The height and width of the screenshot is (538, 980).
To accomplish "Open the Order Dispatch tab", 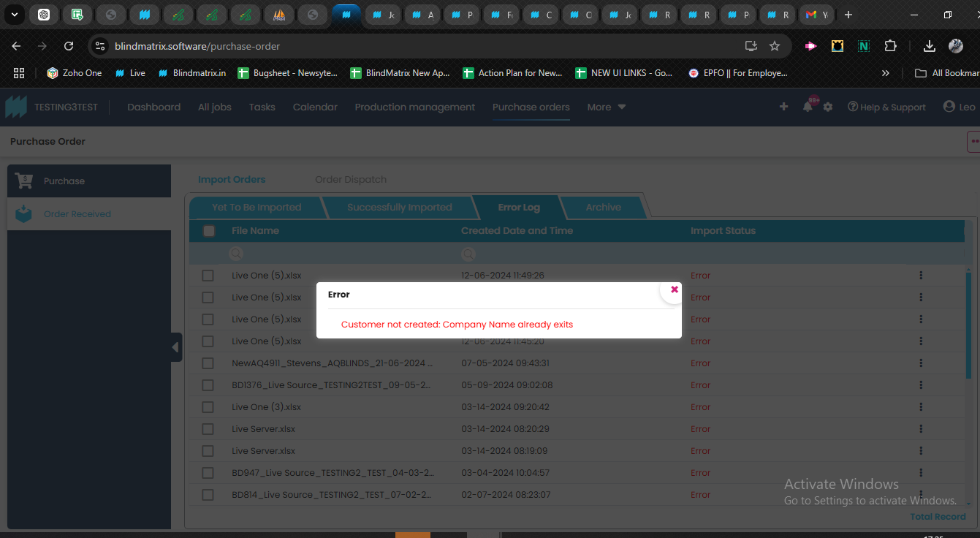I will pyautogui.click(x=351, y=180).
